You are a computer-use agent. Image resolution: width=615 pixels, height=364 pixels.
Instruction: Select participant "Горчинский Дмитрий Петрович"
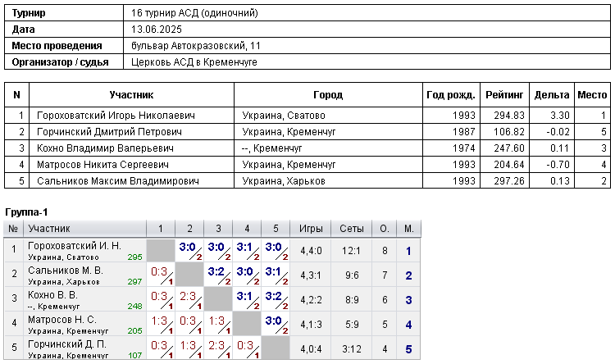click(x=109, y=132)
